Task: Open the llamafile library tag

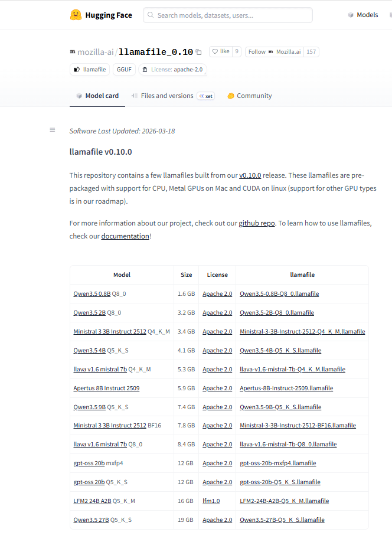Action: click(90, 70)
